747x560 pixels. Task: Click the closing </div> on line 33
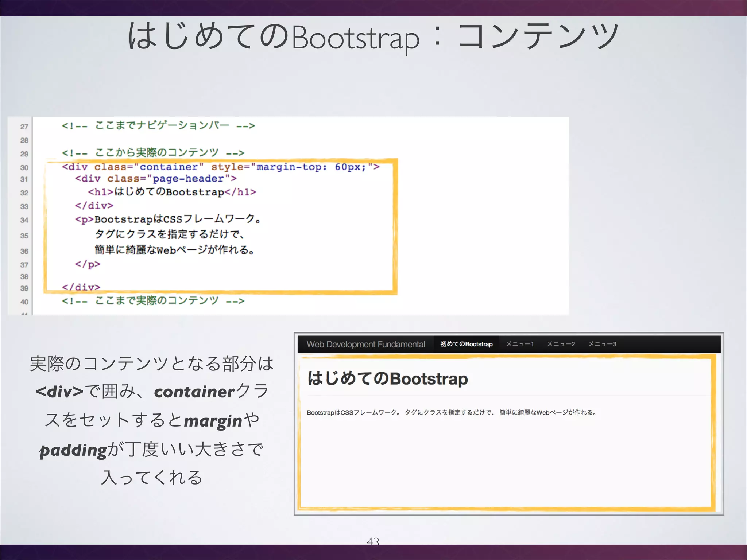[94, 206]
